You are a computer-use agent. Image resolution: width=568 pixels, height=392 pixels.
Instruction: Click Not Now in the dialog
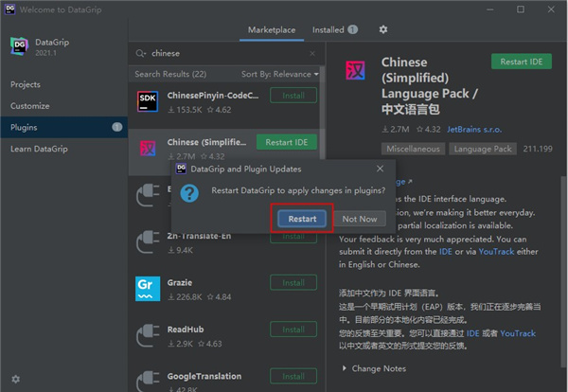[x=360, y=218]
